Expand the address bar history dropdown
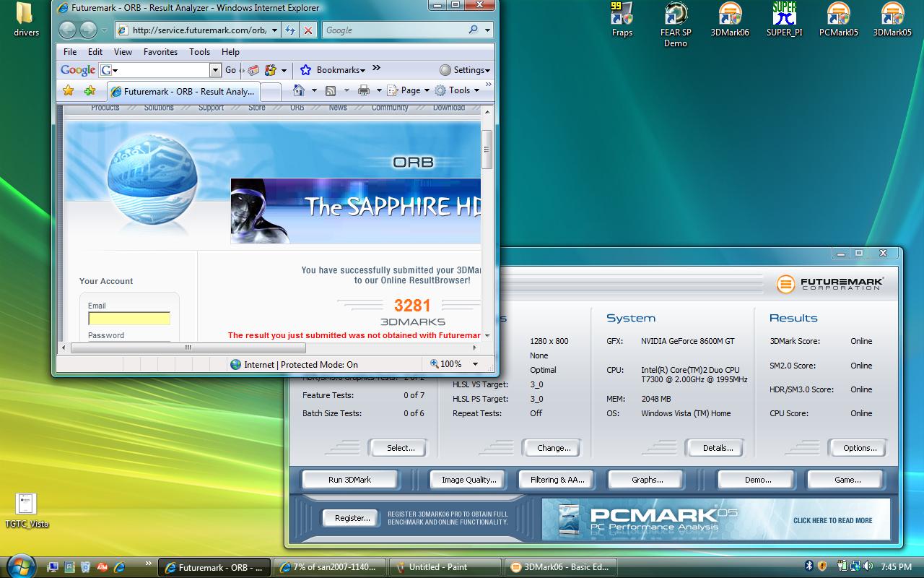Image resolution: width=924 pixels, height=578 pixels. click(x=274, y=30)
